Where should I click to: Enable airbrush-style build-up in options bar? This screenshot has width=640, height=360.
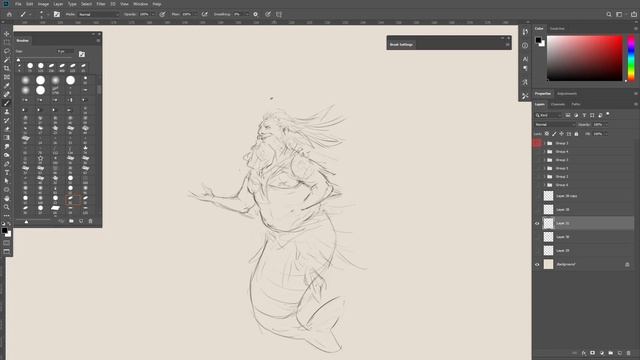pyautogui.click(x=204, y=14)
